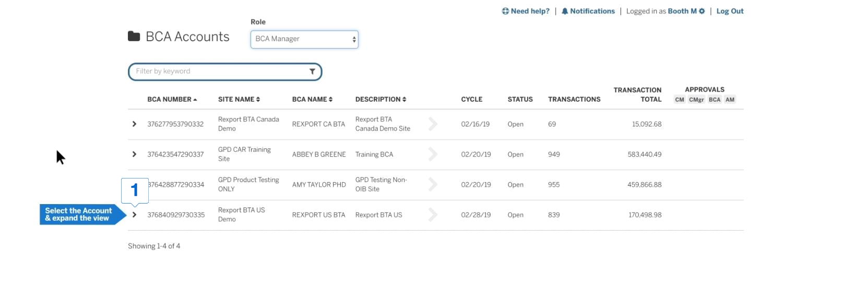Click the arrow beside Training BCA description
Viewport: 868px width, 285px height.
433,155
